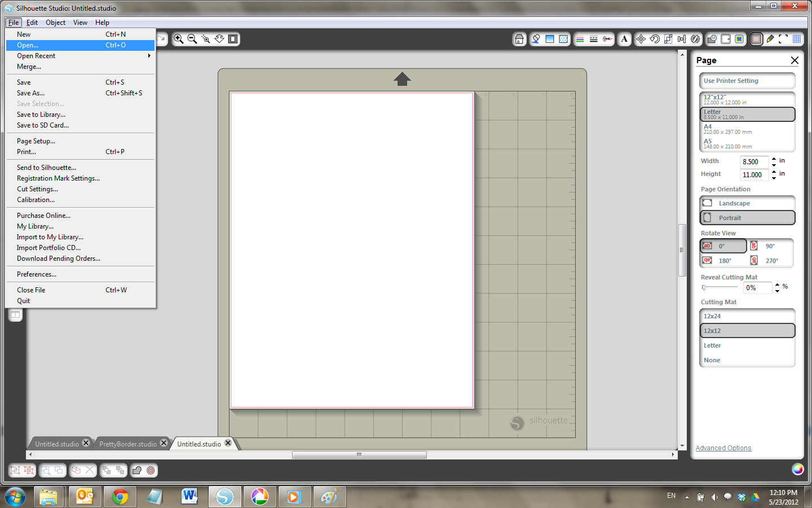Select the 12"x12" page size option

(747, 99)
